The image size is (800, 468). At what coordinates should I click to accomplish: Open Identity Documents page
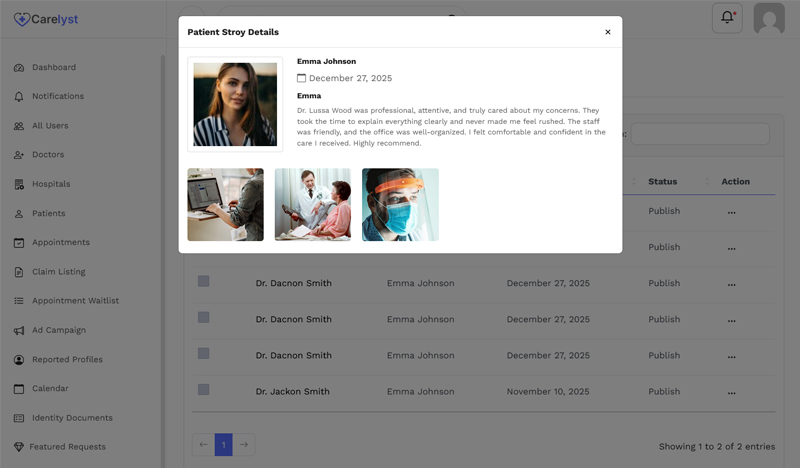[x=72, y=417]
